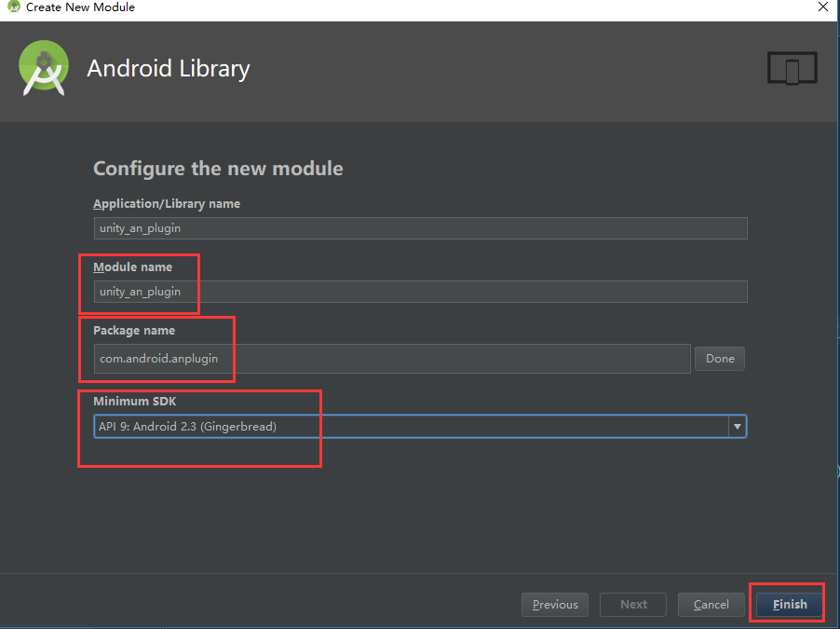Click the dropdown arrow beside API 9

click(737, 426)
